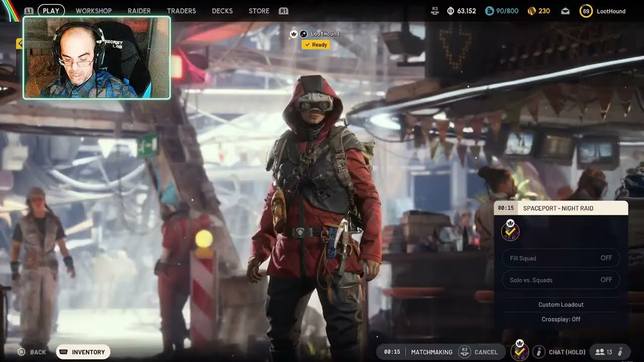Toggle the Solo vs. Squads option
644x362 pixels.
pos(561,280)
